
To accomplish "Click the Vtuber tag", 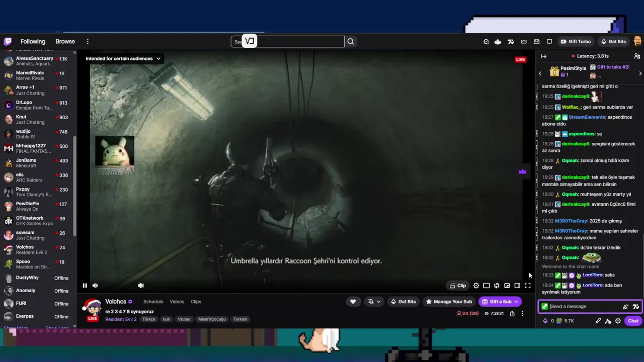I will pyautogui.click(x=184, y=319).
